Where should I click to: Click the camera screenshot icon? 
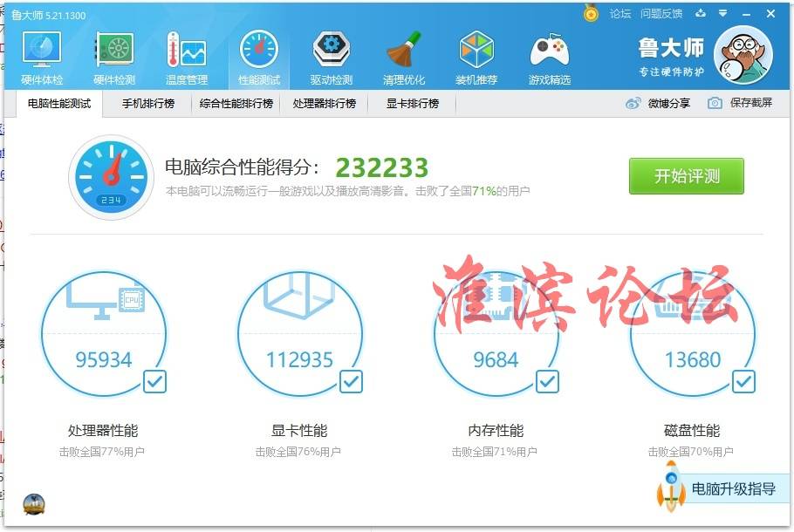[715, 103]
